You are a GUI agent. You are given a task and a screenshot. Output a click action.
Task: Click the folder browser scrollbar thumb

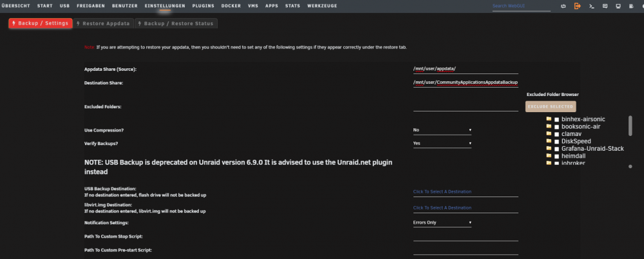coord(630,126)
